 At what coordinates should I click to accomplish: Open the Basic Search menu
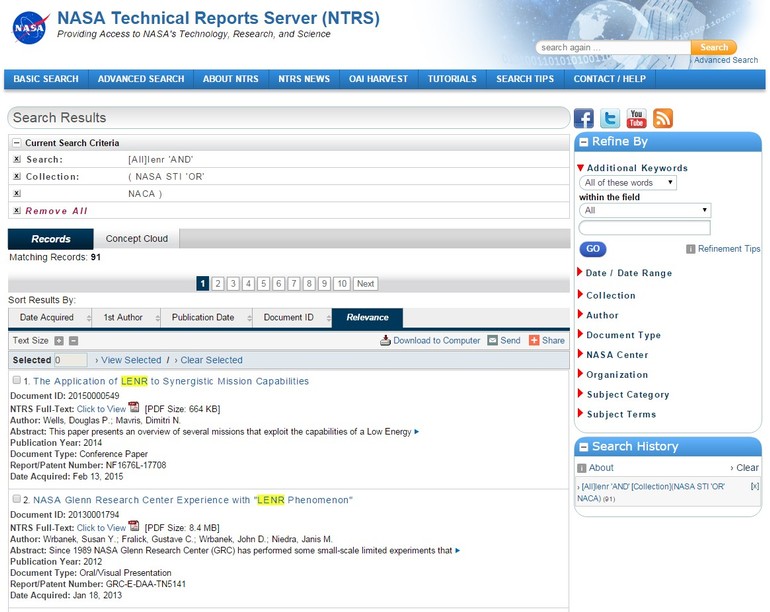click(x=46, y=79)
